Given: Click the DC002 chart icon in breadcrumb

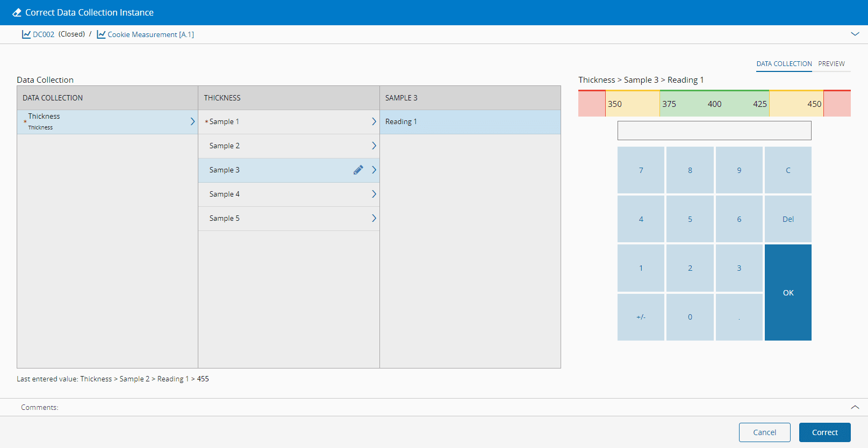Looking at the screenshot, I should click(x=26, y=34).
